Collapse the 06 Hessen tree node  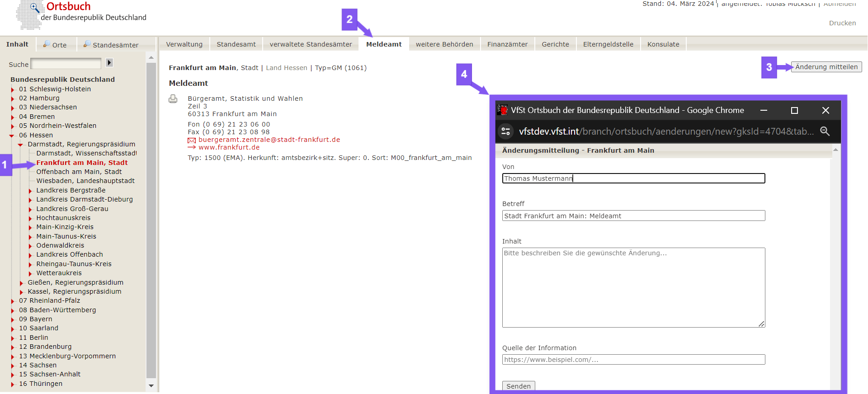point(12,136)
